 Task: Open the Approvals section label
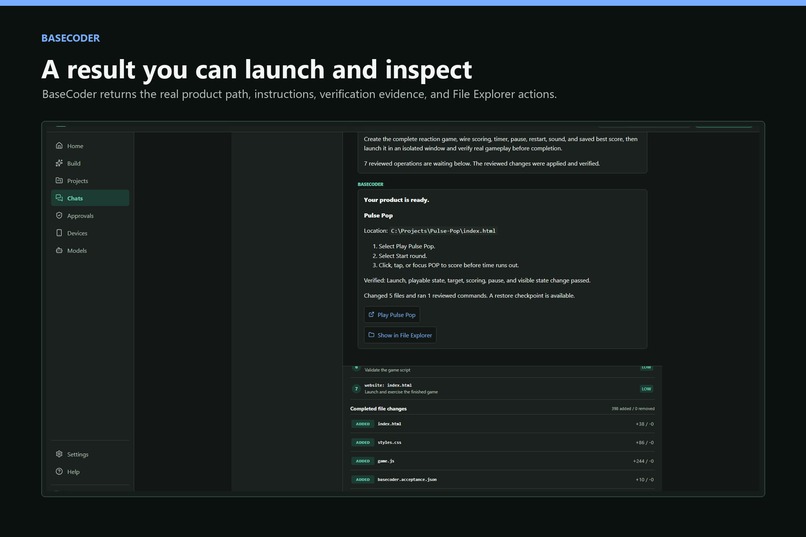pyautogui.click(x=80, y=216)
